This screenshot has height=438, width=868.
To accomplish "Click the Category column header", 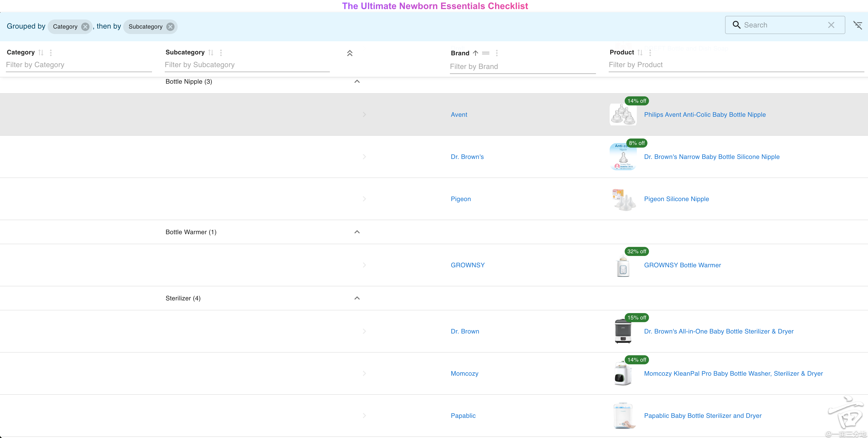I will pyautogui.click(x=21, y=52).
